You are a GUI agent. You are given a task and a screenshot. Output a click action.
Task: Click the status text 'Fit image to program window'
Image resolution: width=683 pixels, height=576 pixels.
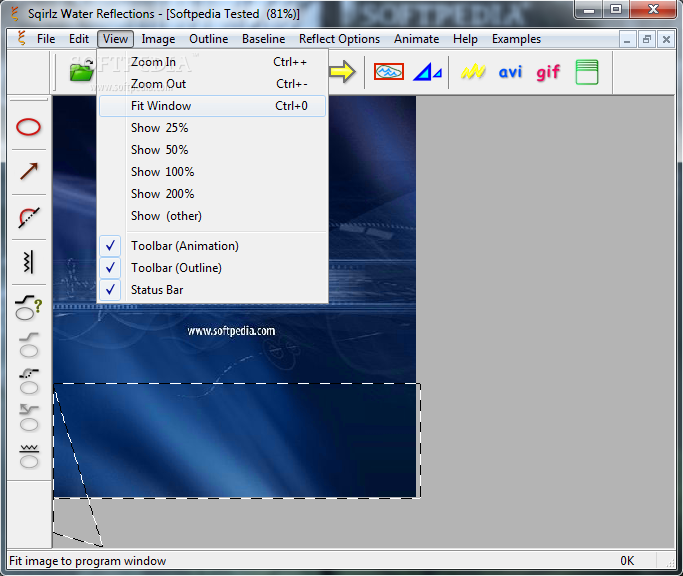(88, 561)
